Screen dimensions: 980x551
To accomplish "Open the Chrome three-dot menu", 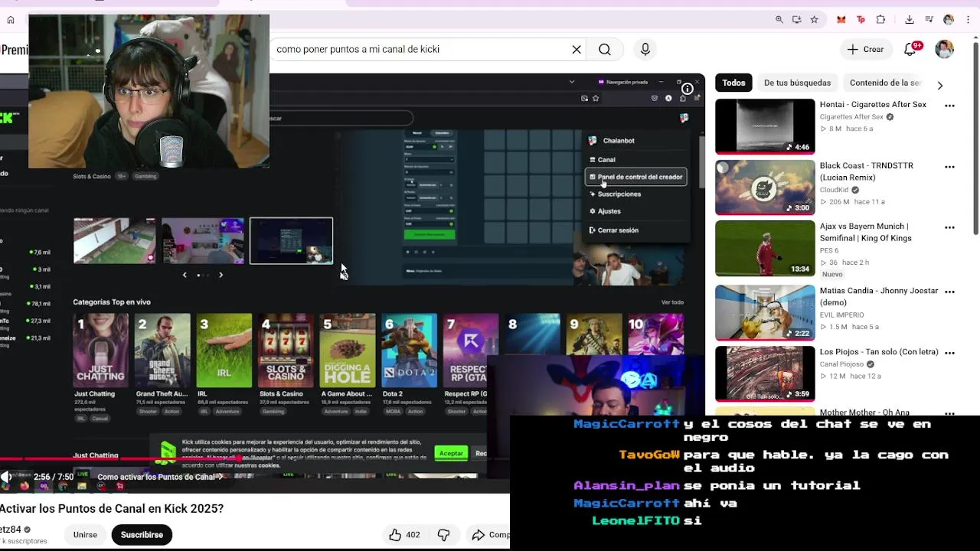I will coord(968,20).
